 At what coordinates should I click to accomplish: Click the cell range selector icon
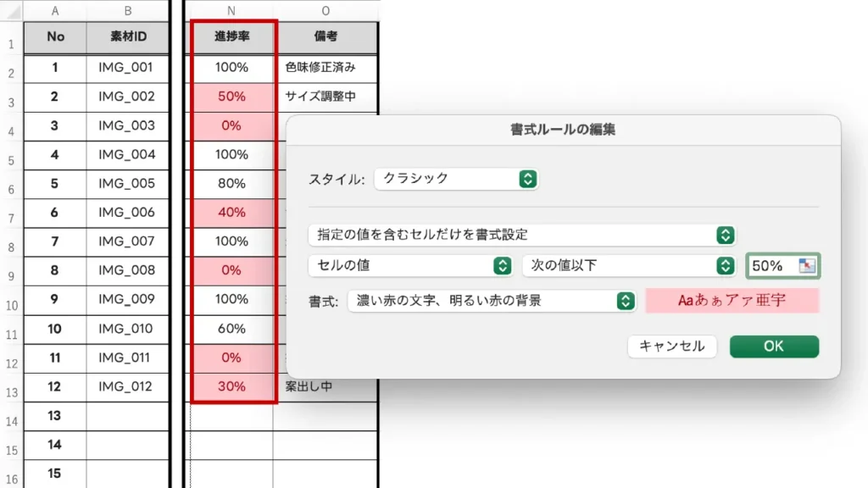tap(806, 266)
